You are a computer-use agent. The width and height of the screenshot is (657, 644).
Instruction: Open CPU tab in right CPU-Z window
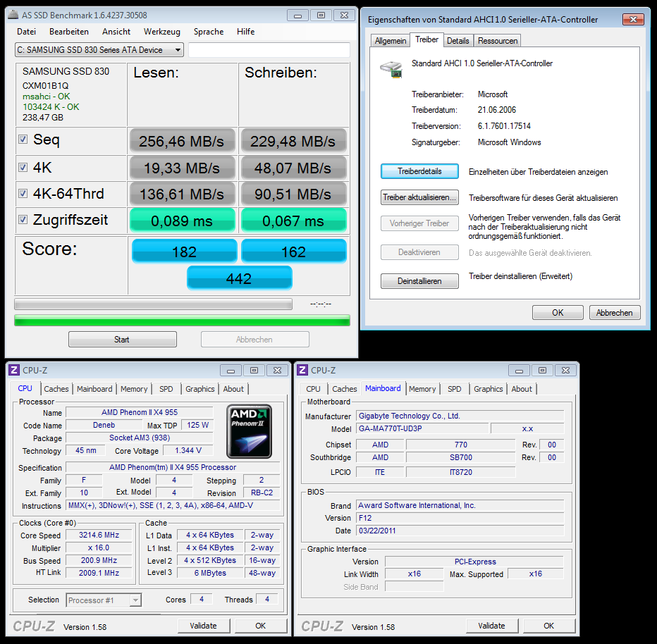(313, 389)
